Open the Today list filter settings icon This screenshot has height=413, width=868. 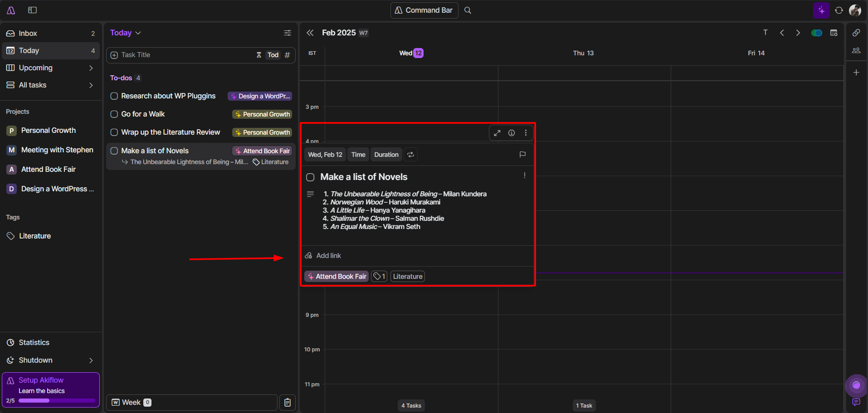(288, 33)
